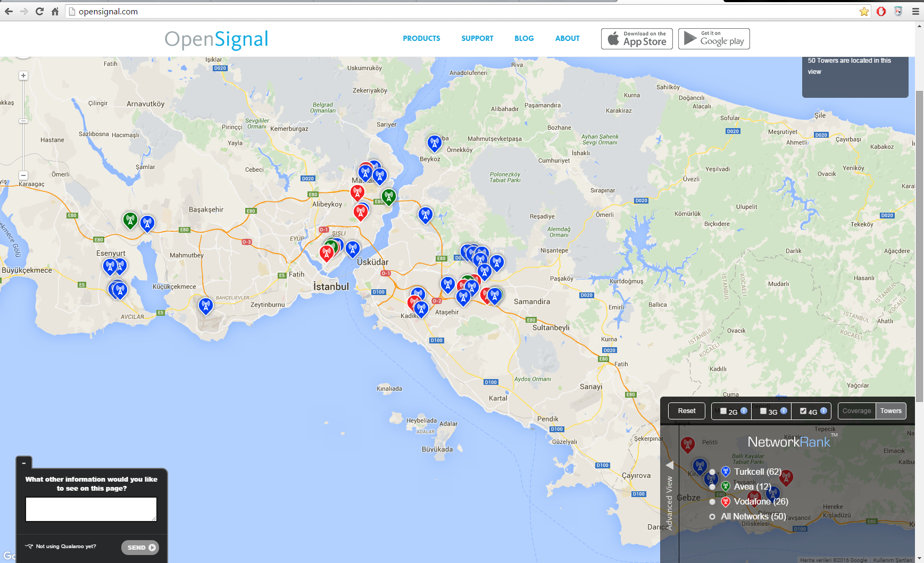Click the blue Turkcell tower legend icon
This screenshot has width=924, height=563.
pos(726,472)
